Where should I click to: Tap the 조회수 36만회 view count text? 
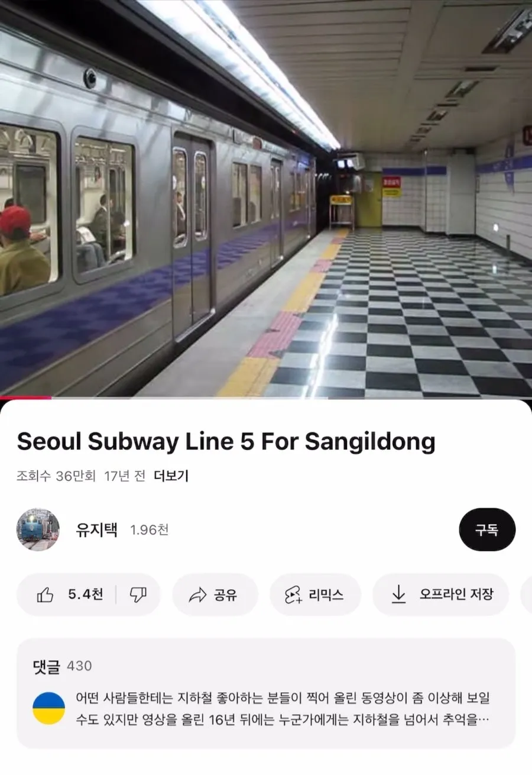click(56, 476)
